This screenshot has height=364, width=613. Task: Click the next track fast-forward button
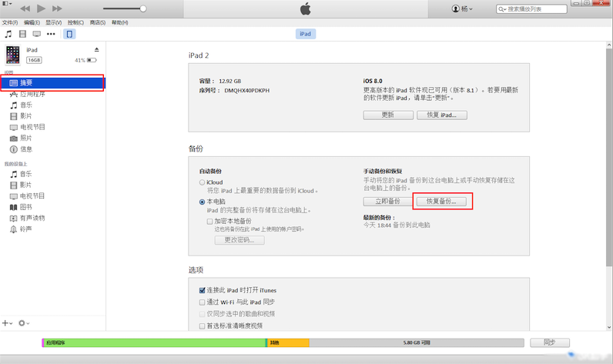tap(57, 8)
